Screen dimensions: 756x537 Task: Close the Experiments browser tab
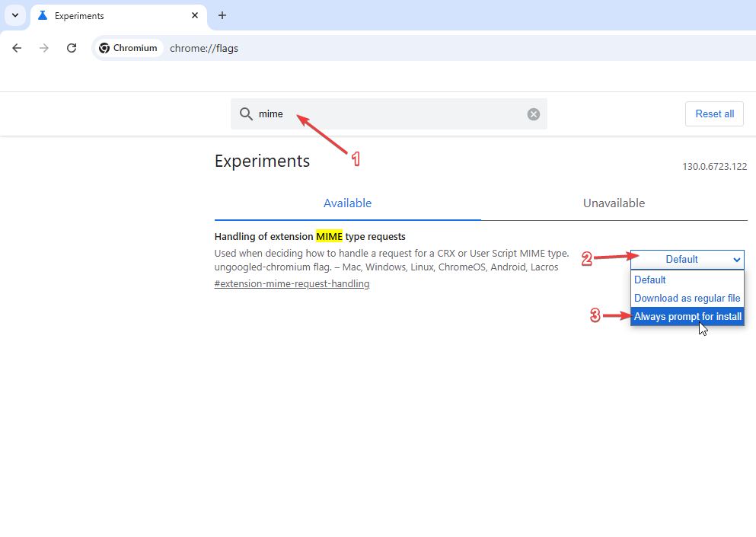coord(195,15)
